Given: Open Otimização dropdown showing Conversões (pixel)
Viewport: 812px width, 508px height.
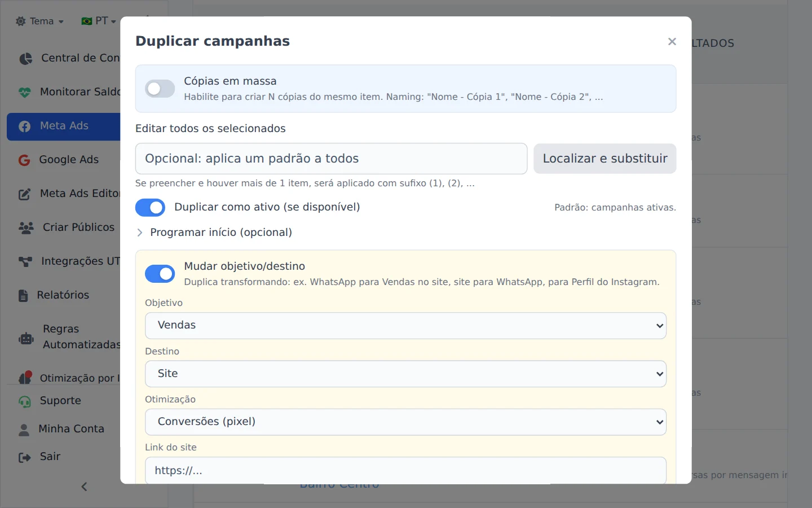Looking at the screenshot, I should 405,422.
